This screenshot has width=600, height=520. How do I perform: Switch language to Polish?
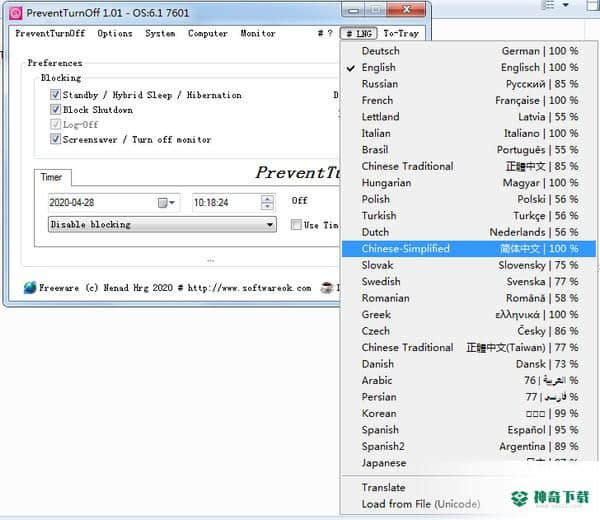point(468,199)
